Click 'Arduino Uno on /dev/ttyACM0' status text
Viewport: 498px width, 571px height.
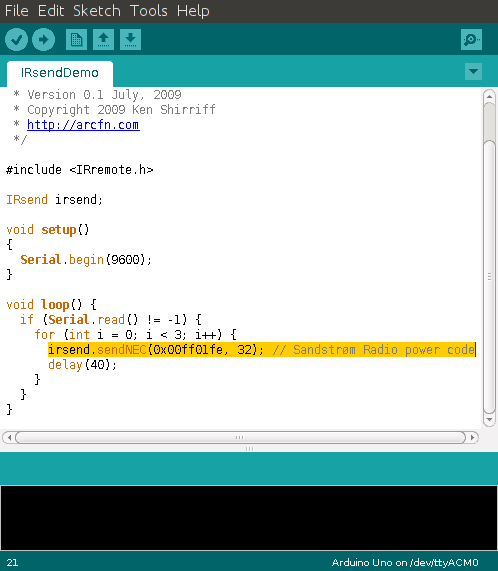(405, 563)
